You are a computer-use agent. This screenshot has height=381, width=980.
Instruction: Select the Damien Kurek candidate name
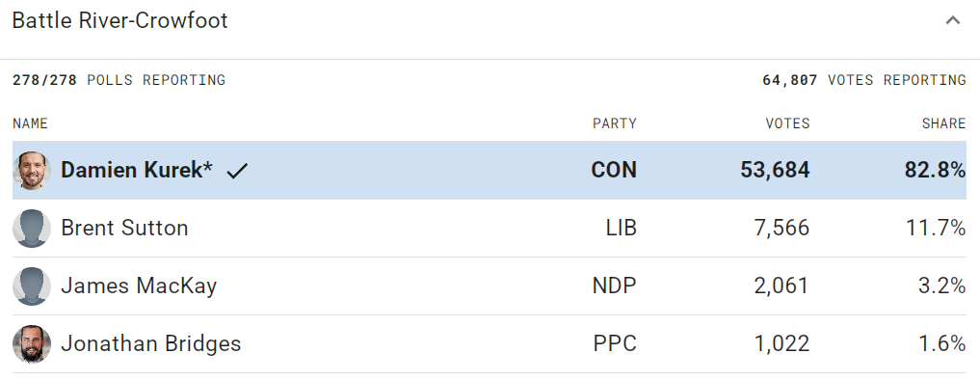click(x=137, y=170)
